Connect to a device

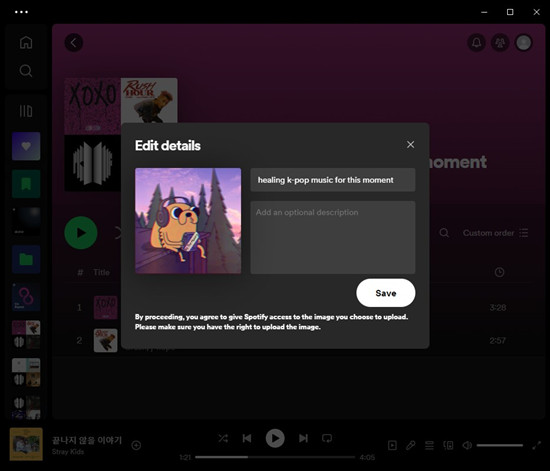pos(448,445)
